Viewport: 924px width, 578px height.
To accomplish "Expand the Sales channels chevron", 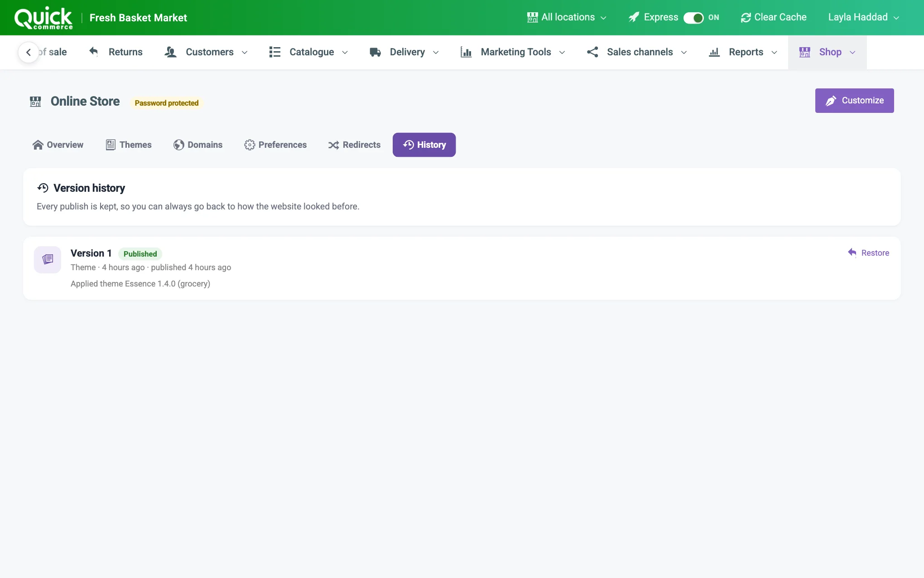I will [684, 53].
